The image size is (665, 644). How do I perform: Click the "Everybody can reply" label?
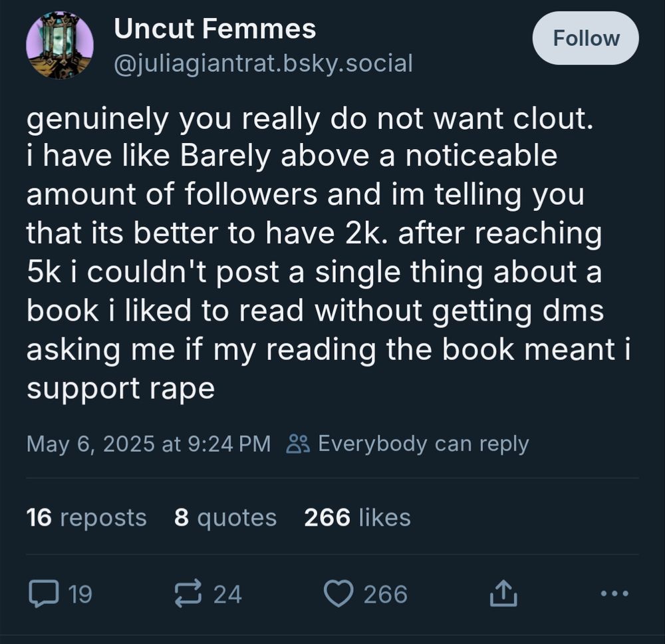pos(423,443)
